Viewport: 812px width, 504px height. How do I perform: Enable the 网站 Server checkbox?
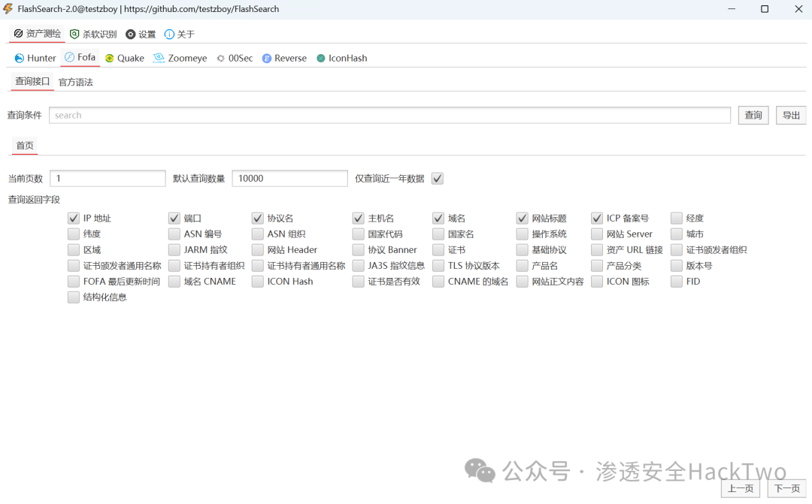[597, 234]
